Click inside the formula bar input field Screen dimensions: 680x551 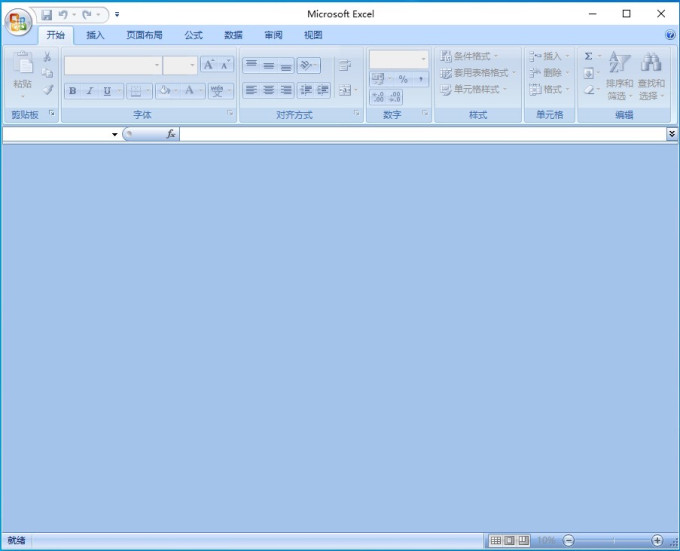point(423,134)
